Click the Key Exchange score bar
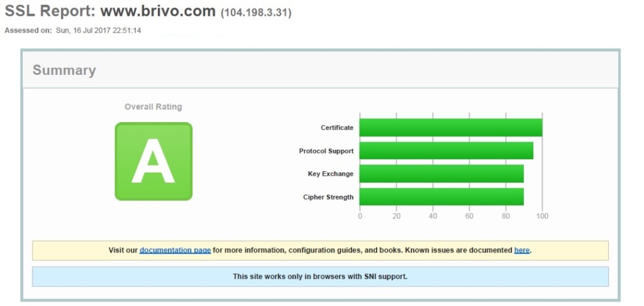 [441, 174]
